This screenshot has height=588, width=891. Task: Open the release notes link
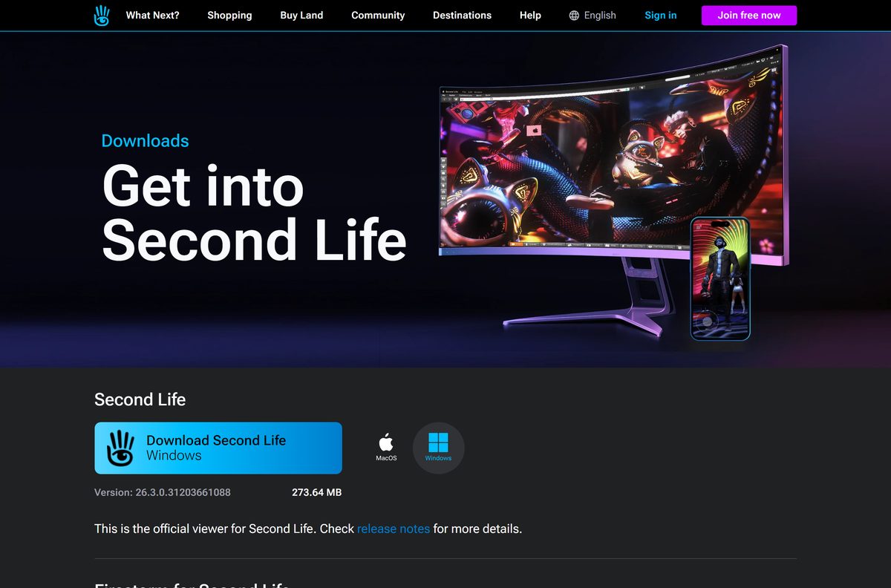[x=394, y=529]
